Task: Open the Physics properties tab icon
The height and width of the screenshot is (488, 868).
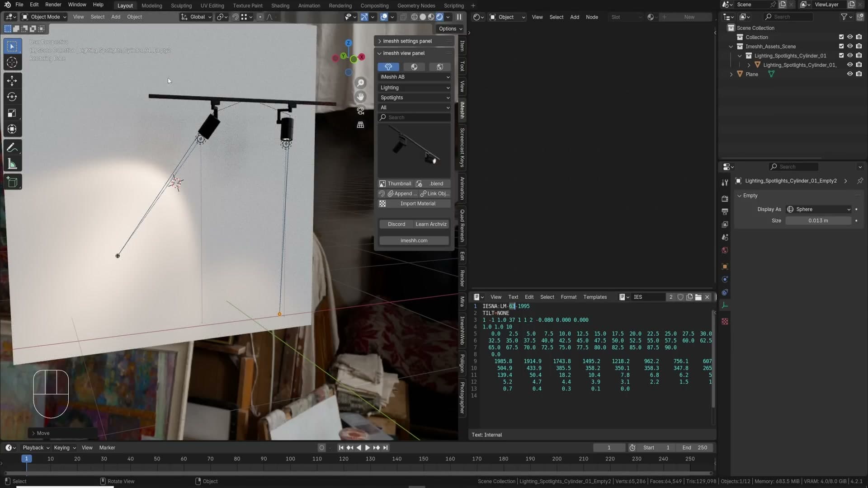Action: click(x=725, y=279)
